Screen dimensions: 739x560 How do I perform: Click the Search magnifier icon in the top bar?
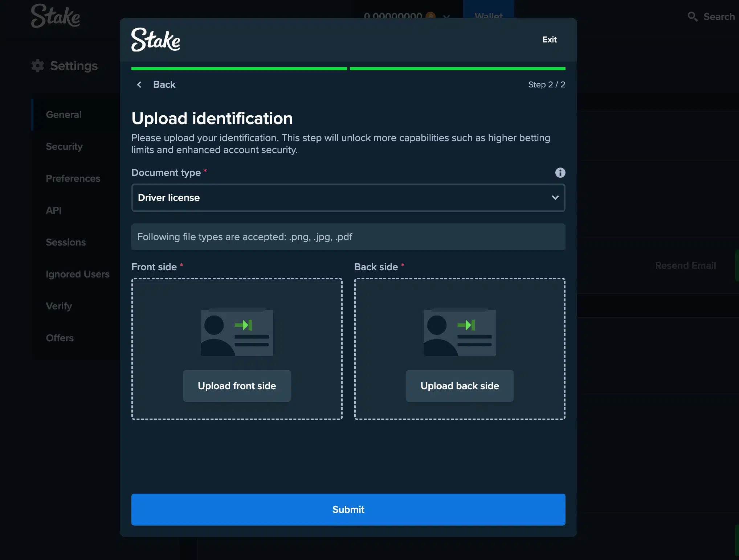click(693, 17)
